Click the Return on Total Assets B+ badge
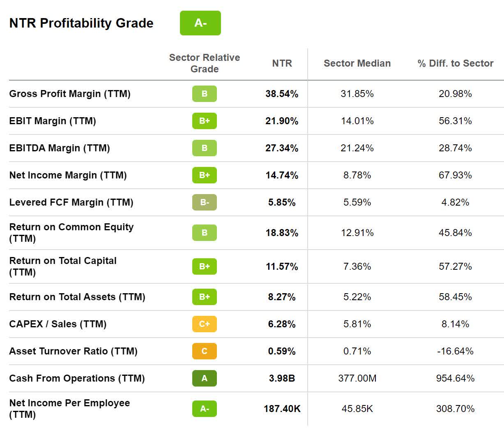This screenshot has height=433, width=504. [x=204, y=297]
